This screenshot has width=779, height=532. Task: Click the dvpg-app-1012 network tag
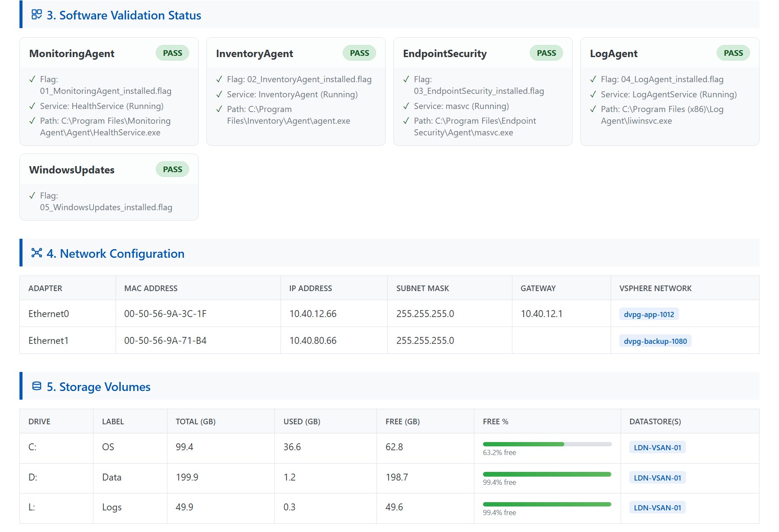[649, 314]
